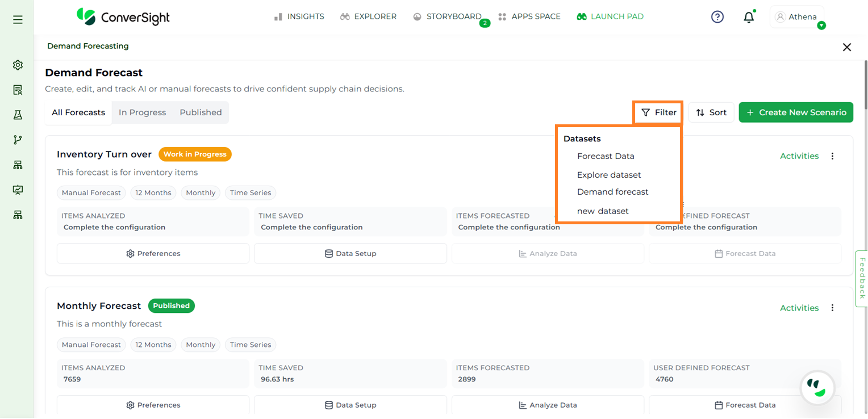Image resolution: width=868 pixels, height=419 pixels.
Task: Switch to the Published tab
Action: pyautogui.click(x=201, y=112)
